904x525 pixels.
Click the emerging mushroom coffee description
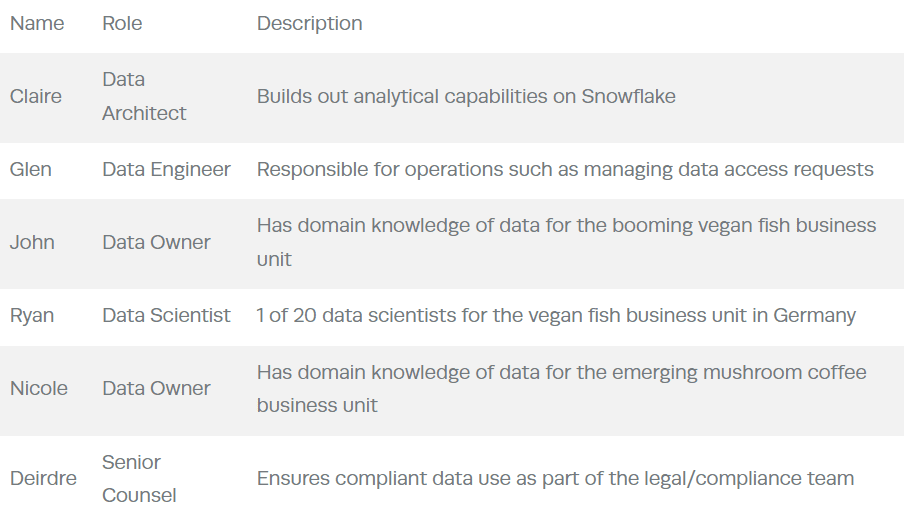(562, 388)
